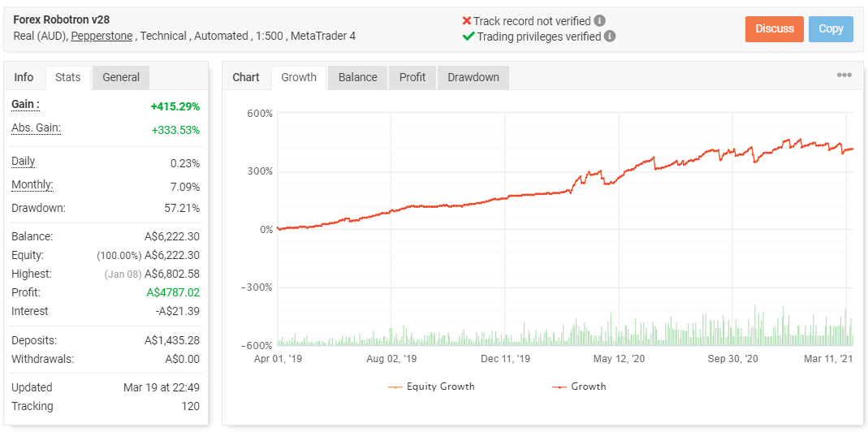Toggle Growth series in chart legend
868x432 pixels.
(579, 387)
